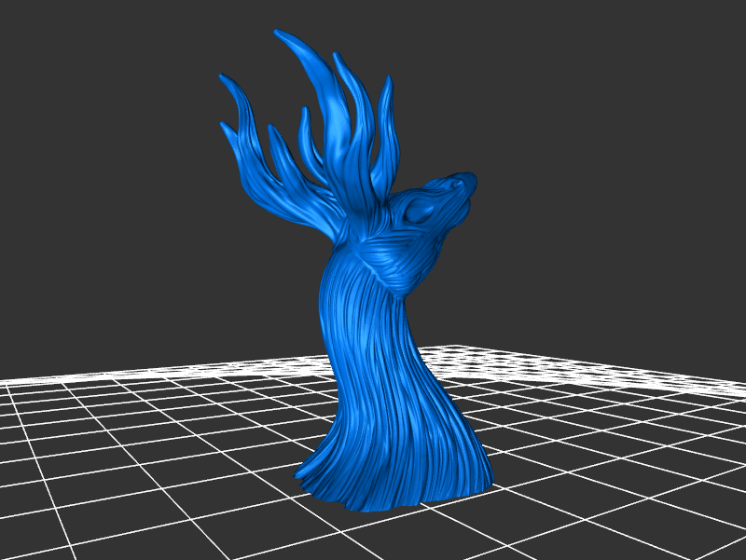The image size is (746, 560).
Task: Click where the antlers join the head
Action: [x=352, y=210]
